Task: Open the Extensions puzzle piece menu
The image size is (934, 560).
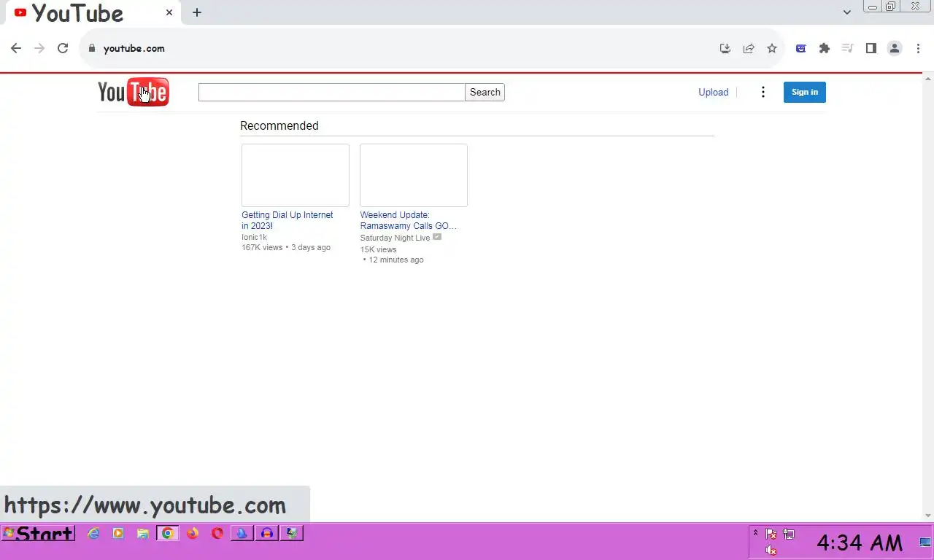Action: pos(825,48)
